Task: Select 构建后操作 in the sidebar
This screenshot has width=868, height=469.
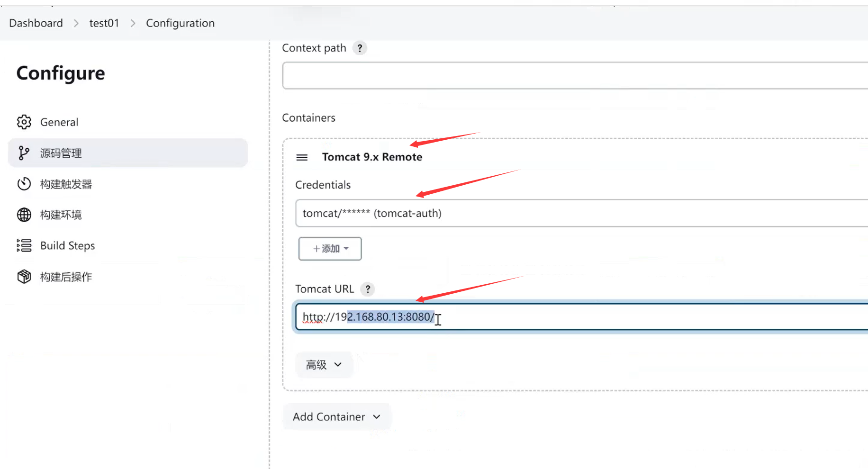Action: point(66,277)
